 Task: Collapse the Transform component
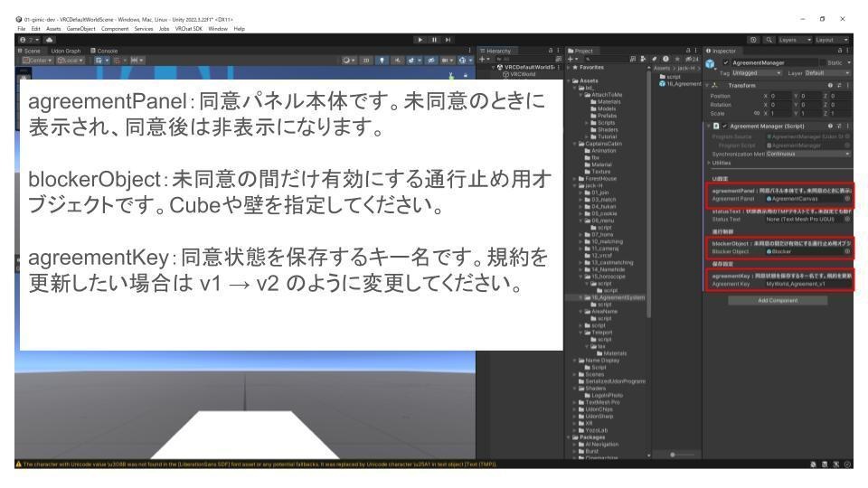click(x=707, y=85)
